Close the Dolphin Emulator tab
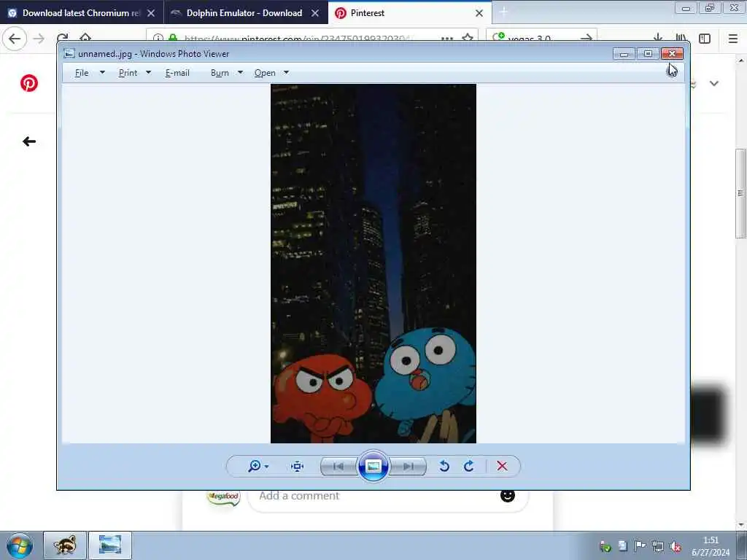The width and height of the screenshot is (747, 560). click(x=315, y=13)
